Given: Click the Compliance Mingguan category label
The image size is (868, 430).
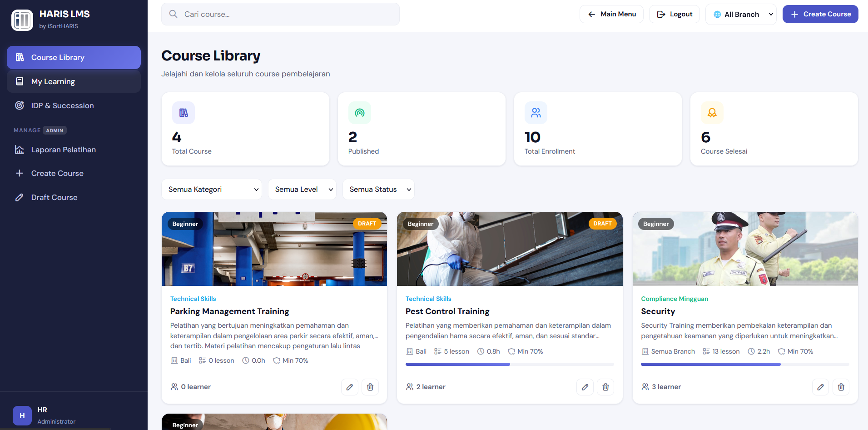Looking at the screenshot, I should tap(675, 299).
